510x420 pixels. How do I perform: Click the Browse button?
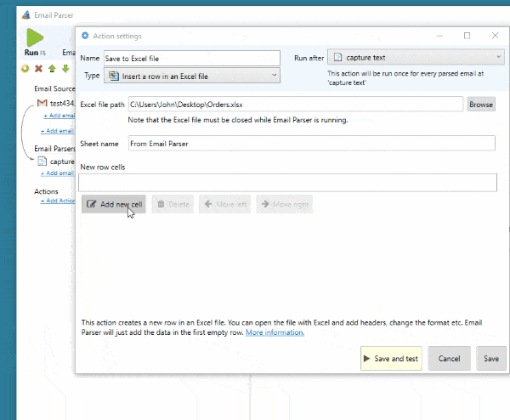(481, 105)
